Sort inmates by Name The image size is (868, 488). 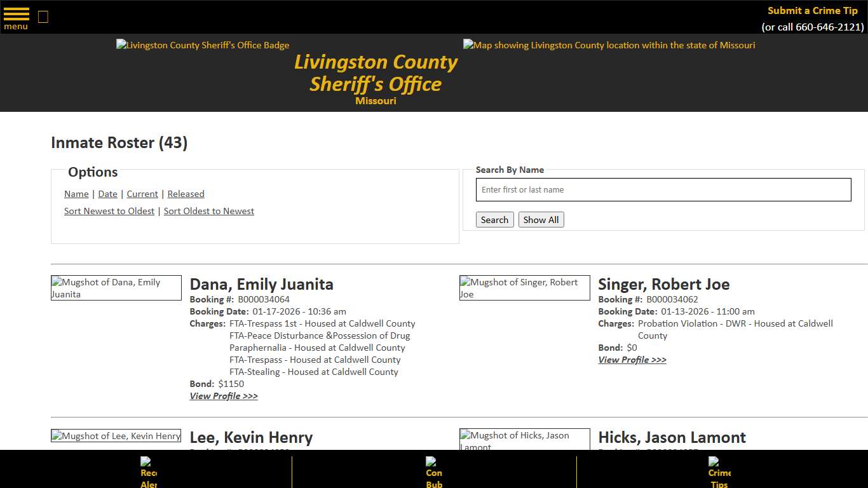point(76,194)
